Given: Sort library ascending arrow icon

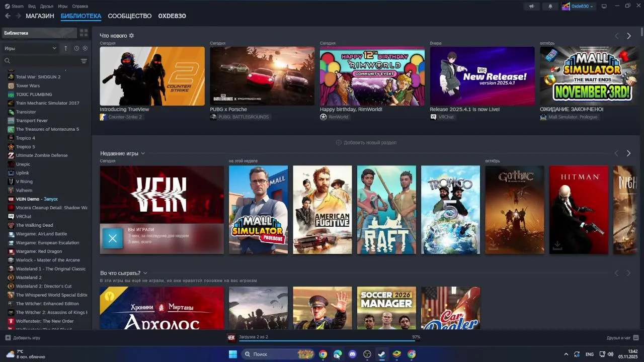Looking at the screenshot, I should pos(65,48).
